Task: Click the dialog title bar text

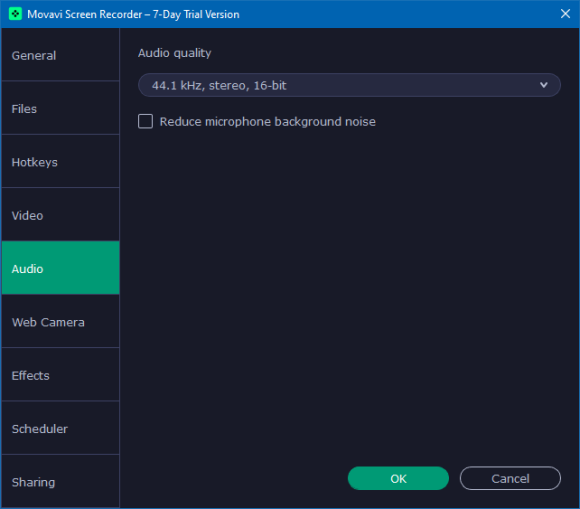Action: (x=133, y=14)
